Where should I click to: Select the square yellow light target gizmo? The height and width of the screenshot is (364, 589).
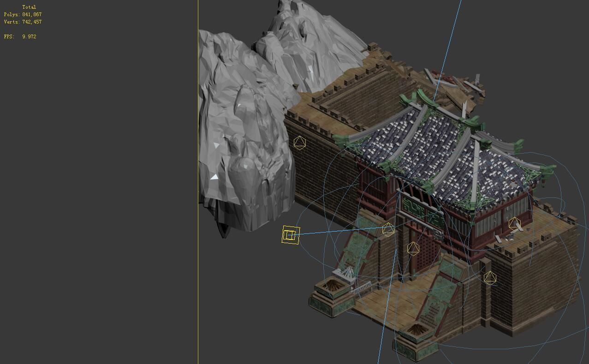291,235
